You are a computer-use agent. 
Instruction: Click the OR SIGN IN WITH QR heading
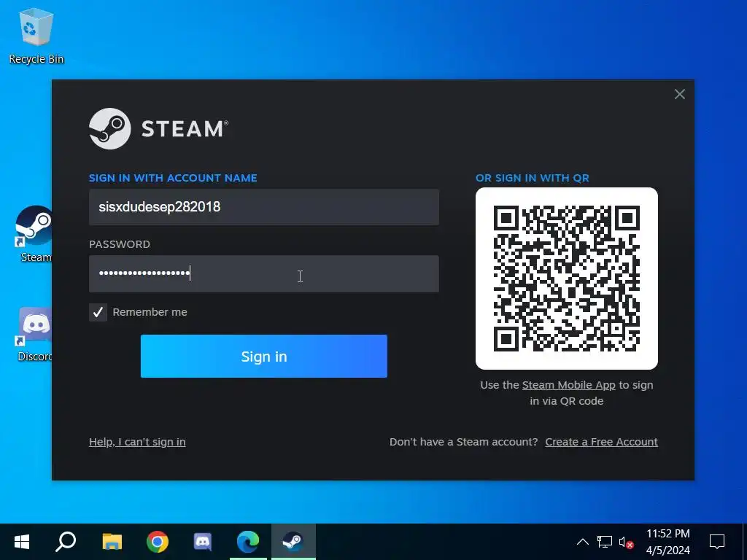(532, 178)
